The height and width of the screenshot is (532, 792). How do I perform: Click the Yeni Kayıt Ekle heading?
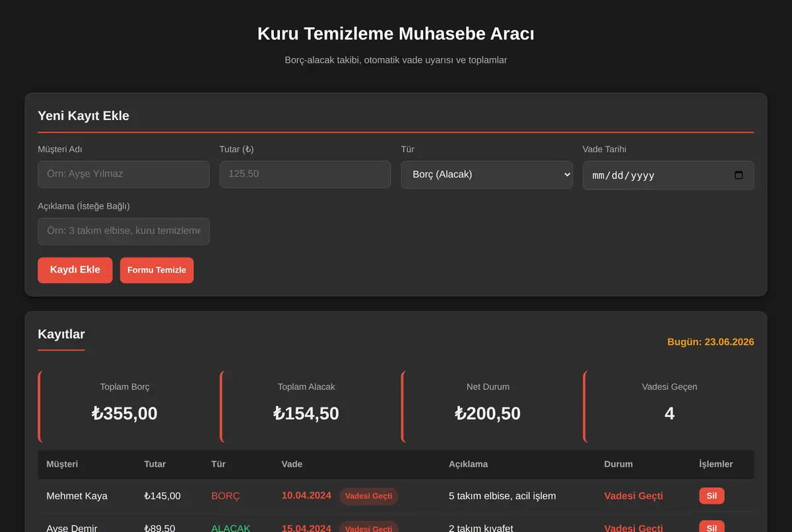[x=84, y=116]
